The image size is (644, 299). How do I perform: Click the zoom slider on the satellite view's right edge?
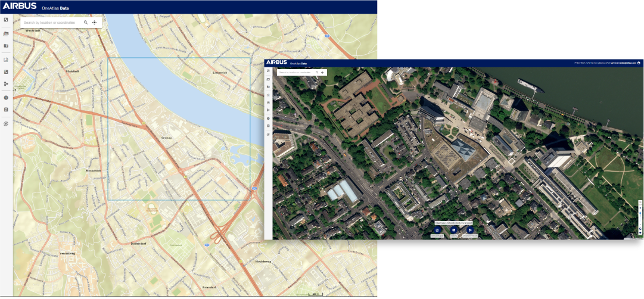pos(640,214)
